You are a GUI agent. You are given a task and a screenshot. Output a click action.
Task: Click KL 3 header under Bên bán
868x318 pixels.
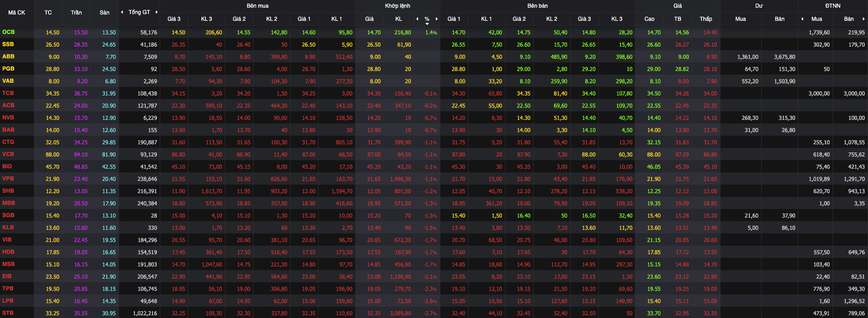point(617,19)
